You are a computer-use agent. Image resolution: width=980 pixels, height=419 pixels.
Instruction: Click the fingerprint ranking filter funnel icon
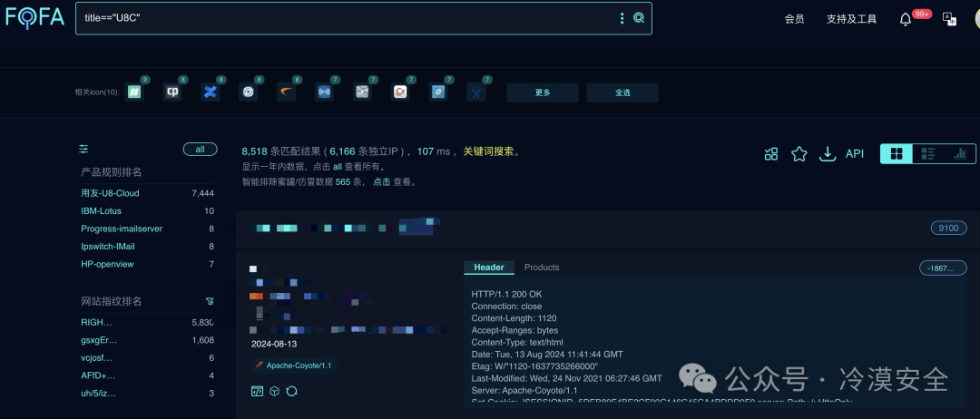(210, 301)
